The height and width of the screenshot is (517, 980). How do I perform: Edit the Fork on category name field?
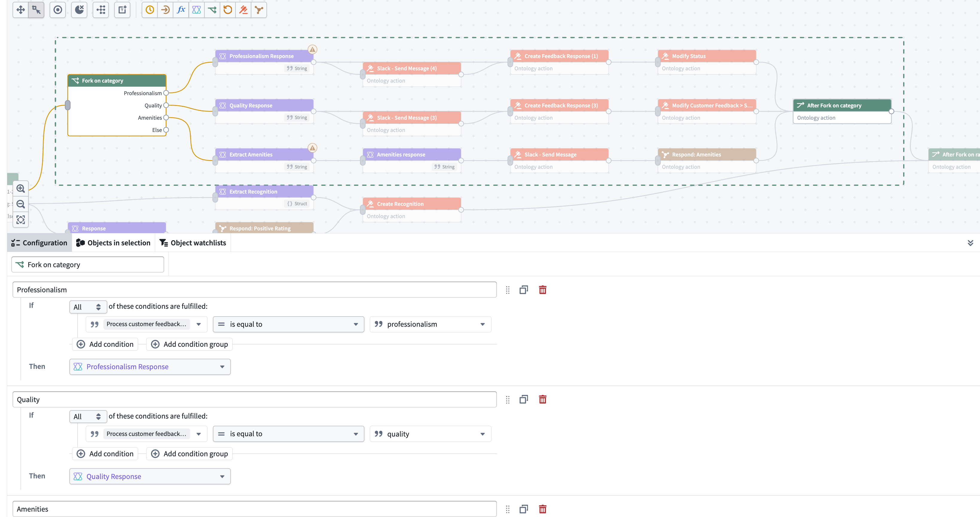(88, 264)
